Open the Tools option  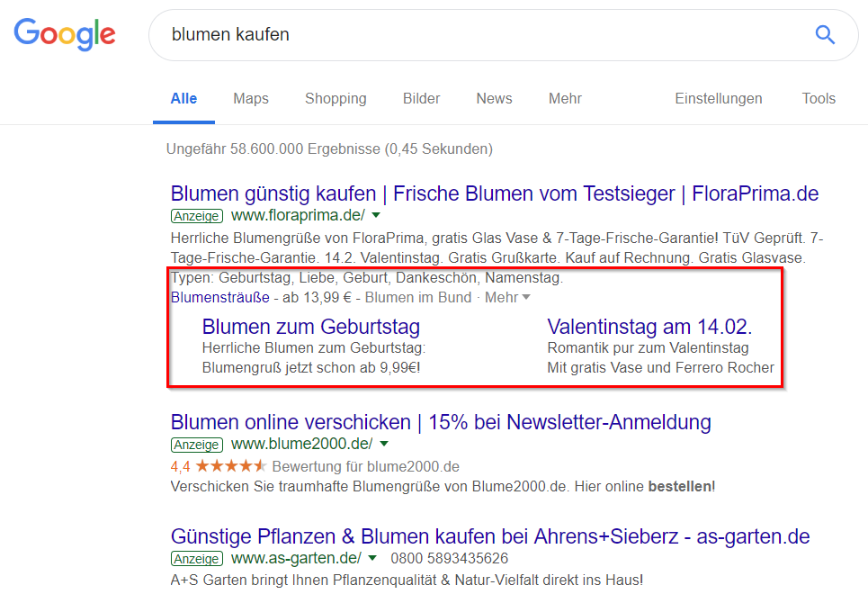[x=819, y=99]
